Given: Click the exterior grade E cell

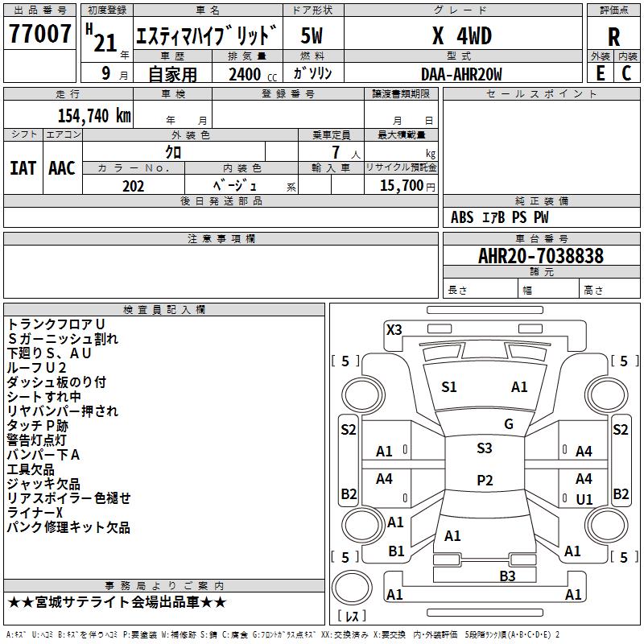Looking at the screenshot, I should click(600, 73).
